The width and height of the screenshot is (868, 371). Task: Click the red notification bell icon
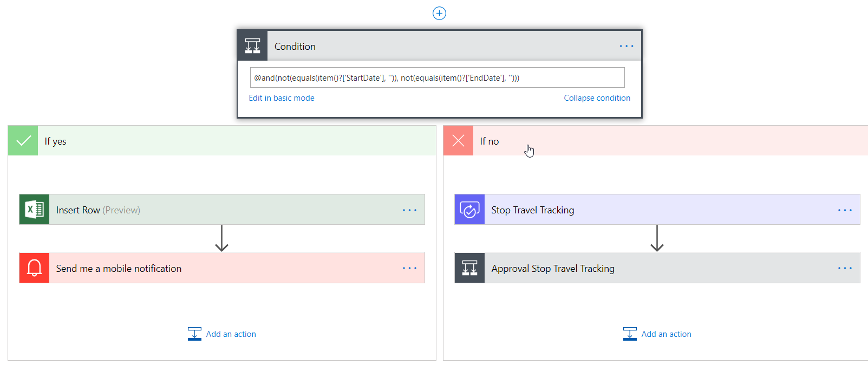click(34, 268)
